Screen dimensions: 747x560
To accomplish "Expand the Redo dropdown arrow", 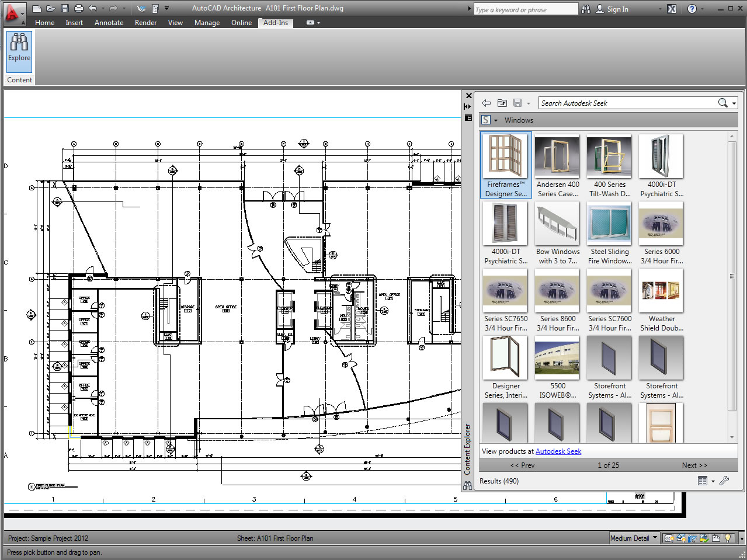I will click(124, 8).
